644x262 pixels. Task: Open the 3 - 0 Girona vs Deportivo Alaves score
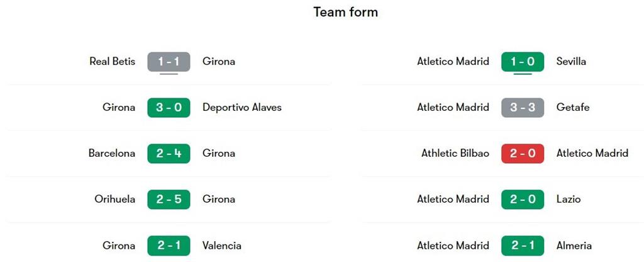point(169,108)
